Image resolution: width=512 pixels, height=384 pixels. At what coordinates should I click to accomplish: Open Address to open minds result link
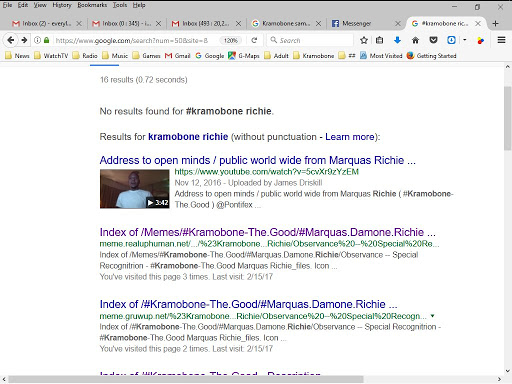click(x=257, y=160)
